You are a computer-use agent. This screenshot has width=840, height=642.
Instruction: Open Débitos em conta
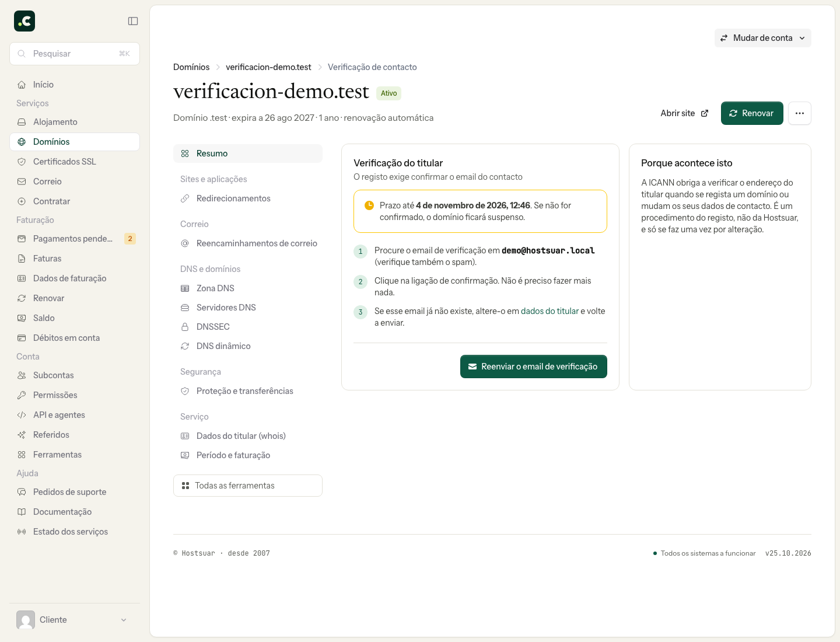pyautogui.click(x=75, y=338)
